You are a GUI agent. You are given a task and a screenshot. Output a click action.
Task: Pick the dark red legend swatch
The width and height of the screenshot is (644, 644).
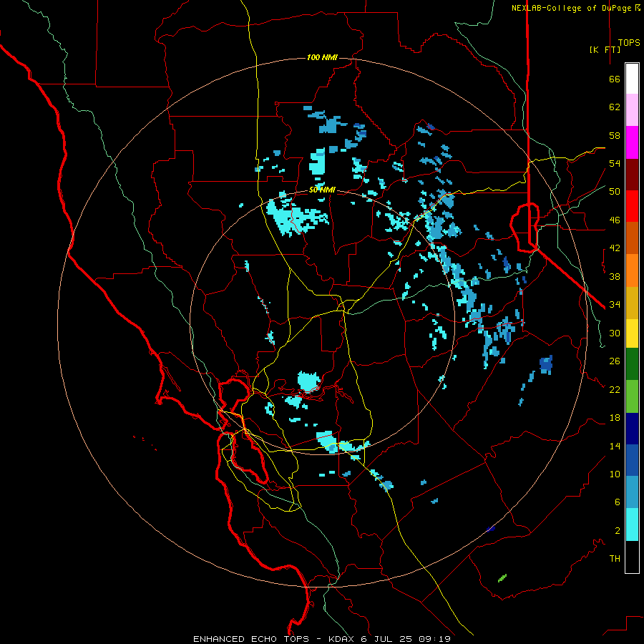tap(632, 175)
